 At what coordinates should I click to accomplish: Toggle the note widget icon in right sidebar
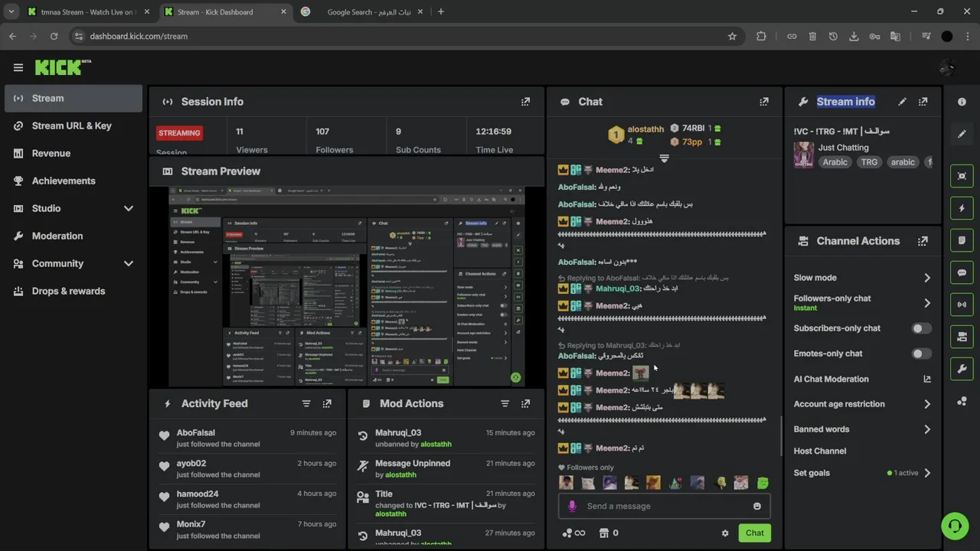point(962,240)
